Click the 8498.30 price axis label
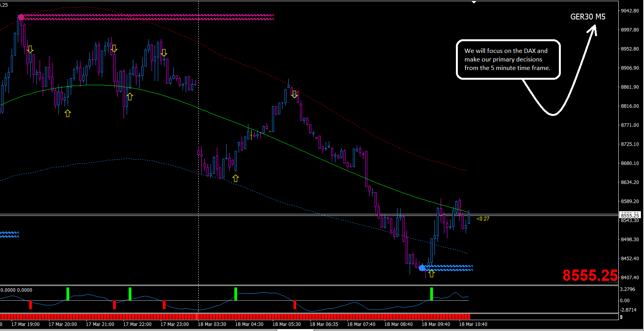 coord(630,240)
